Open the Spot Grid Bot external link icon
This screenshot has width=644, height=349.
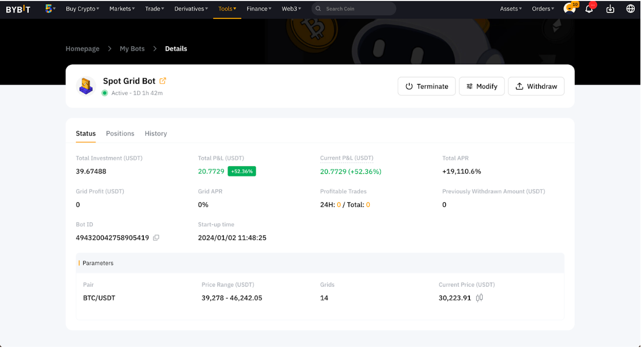163,81
